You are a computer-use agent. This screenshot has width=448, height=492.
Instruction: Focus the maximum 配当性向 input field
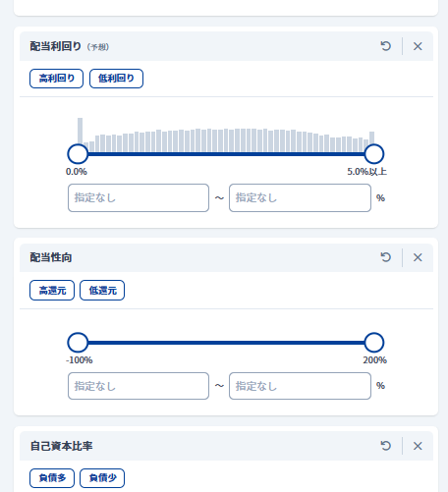300,386
